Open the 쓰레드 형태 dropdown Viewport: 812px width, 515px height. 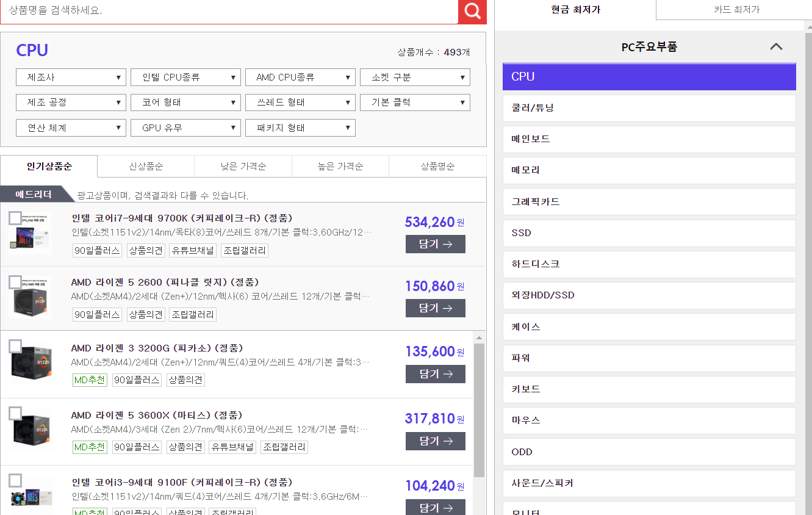point(300,103)
